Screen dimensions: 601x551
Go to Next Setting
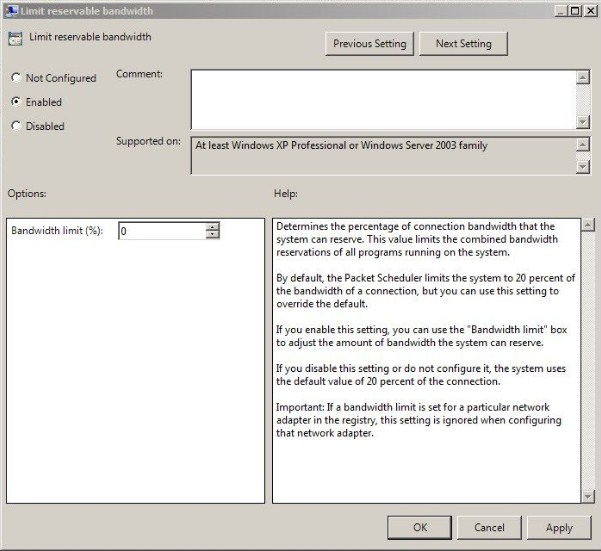[463, 44]
